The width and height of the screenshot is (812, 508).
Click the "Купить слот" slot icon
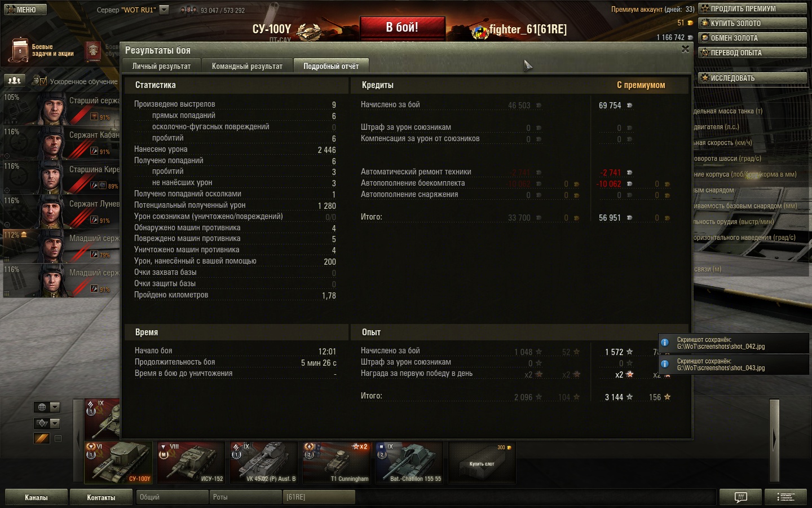pyautogui.click(x=482, y=462)
